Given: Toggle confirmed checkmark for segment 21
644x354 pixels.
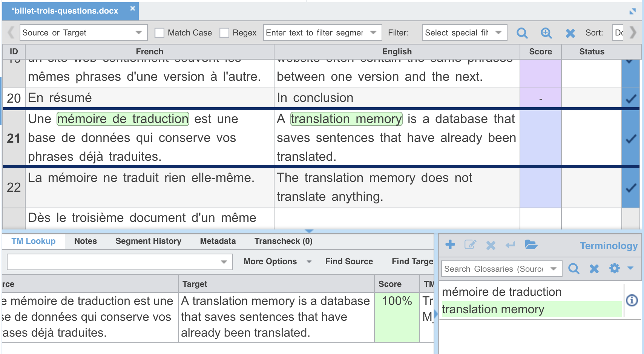Looking at the screenshot, I should point(631,139).
